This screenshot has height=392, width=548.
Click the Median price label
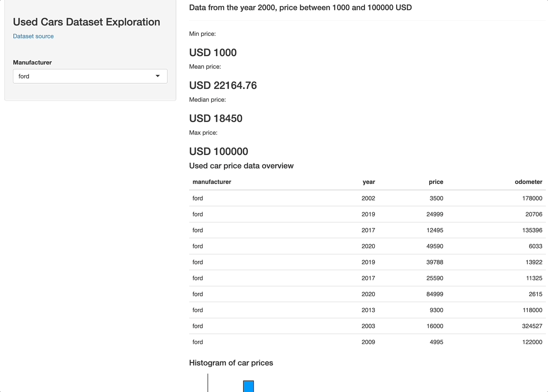pyautogui.click(x=208, y=100)
